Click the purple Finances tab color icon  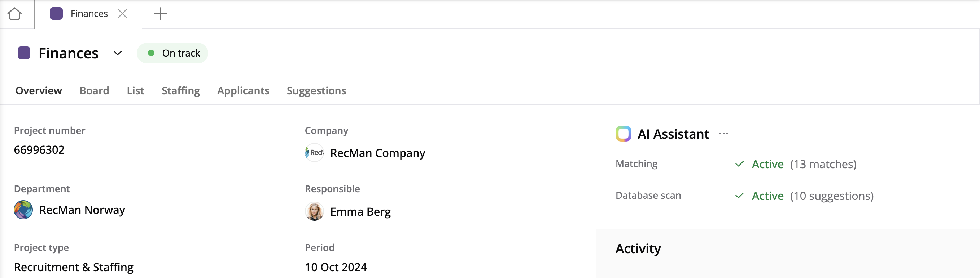click(x=56, y=14)
